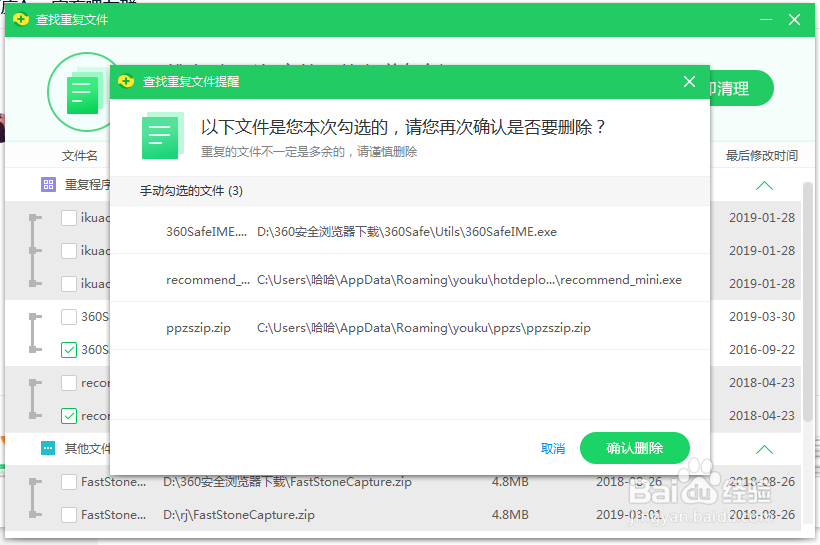Click the 确认删除 confirm delete button
The height and width of the screenshot is (545, 820).
[x=634, y=448]
